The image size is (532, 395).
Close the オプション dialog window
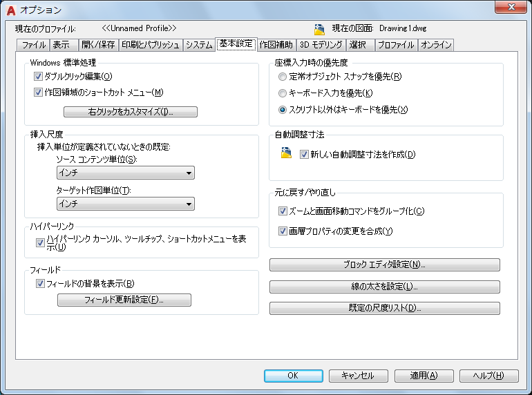tap(511, 7)
